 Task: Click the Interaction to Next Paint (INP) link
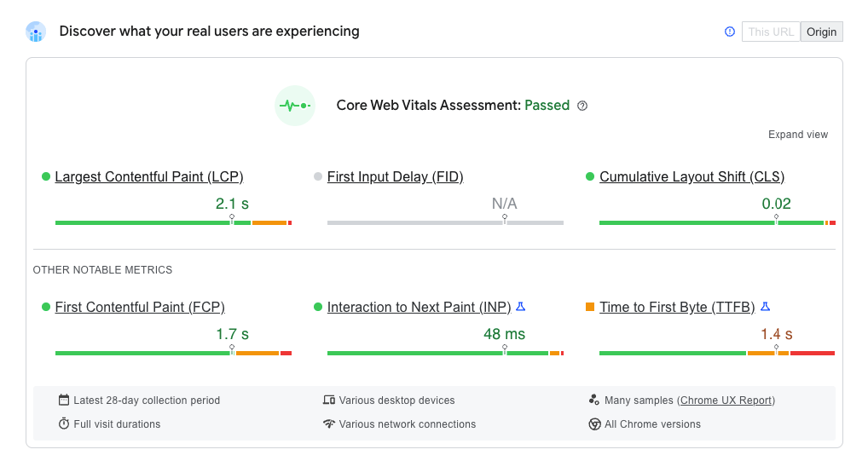click(x=419, y=307)
